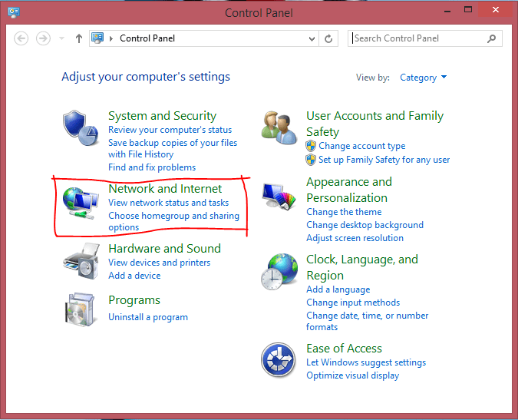Click Adjust screen resolution
Screen dimensions: 518x420
point(355,238)
